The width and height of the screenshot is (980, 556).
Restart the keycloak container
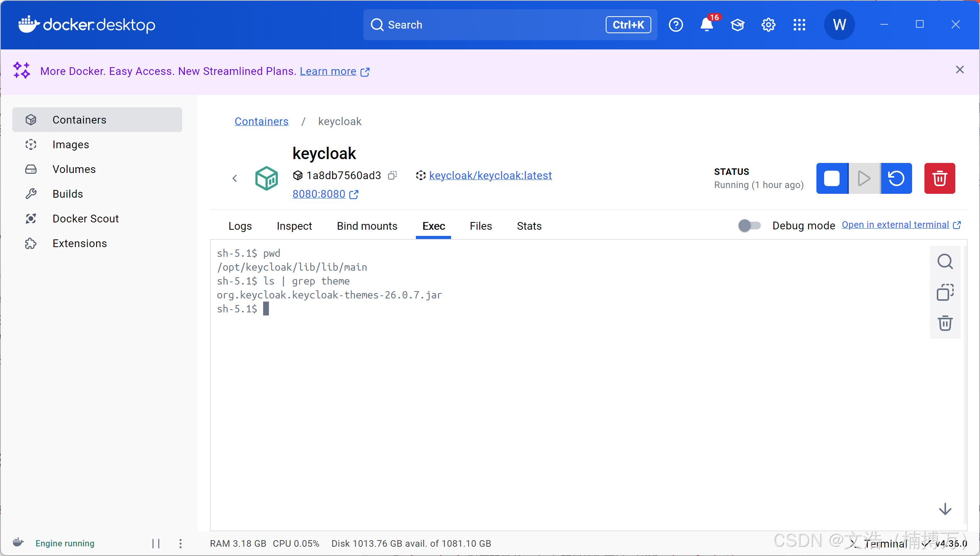click(896, 178)
